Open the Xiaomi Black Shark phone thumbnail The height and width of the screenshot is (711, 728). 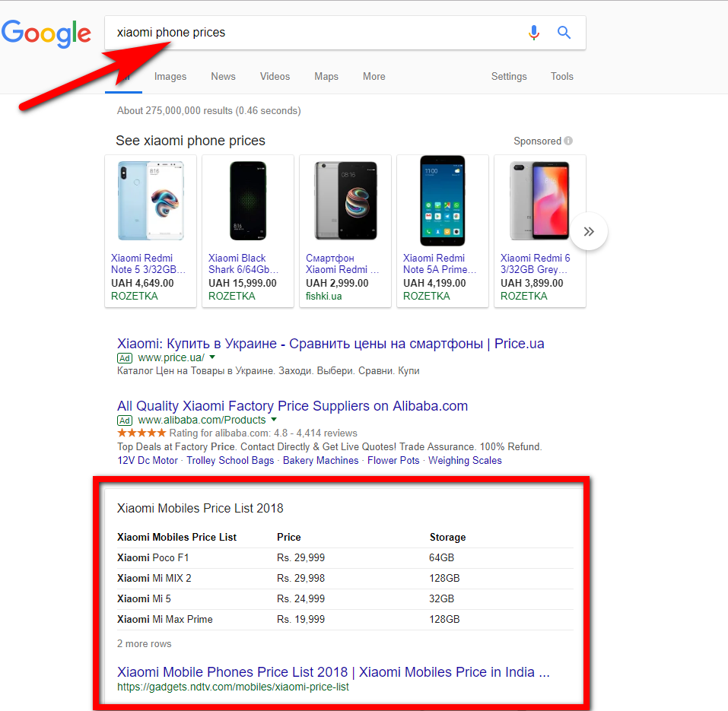[x=248, y=201]
